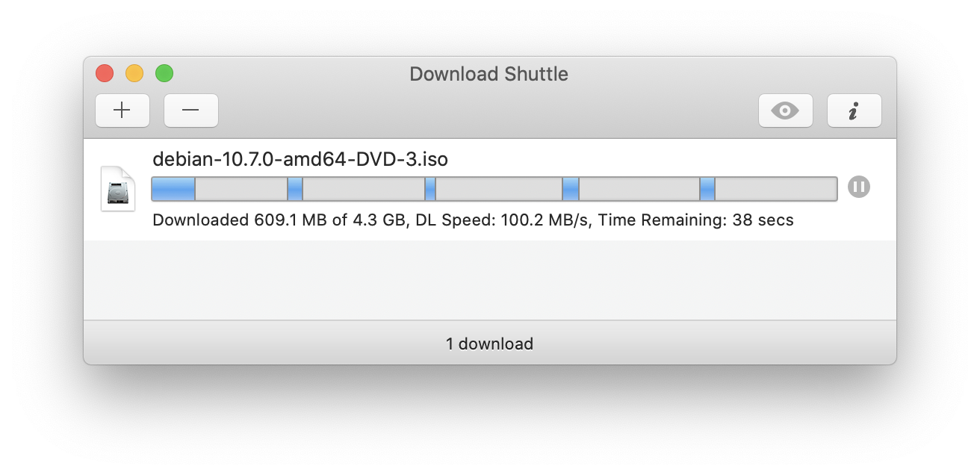Pause the debian ISO download

(859, 187)
